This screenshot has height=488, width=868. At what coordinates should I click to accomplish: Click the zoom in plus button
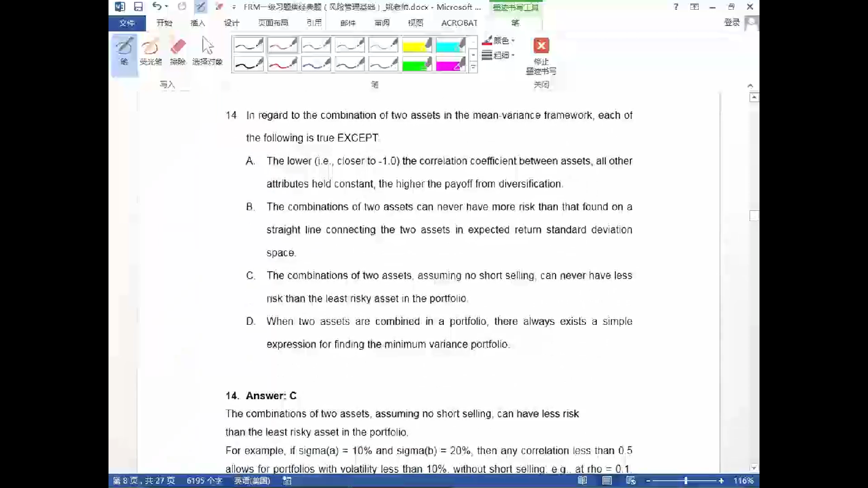click(721, 480)
